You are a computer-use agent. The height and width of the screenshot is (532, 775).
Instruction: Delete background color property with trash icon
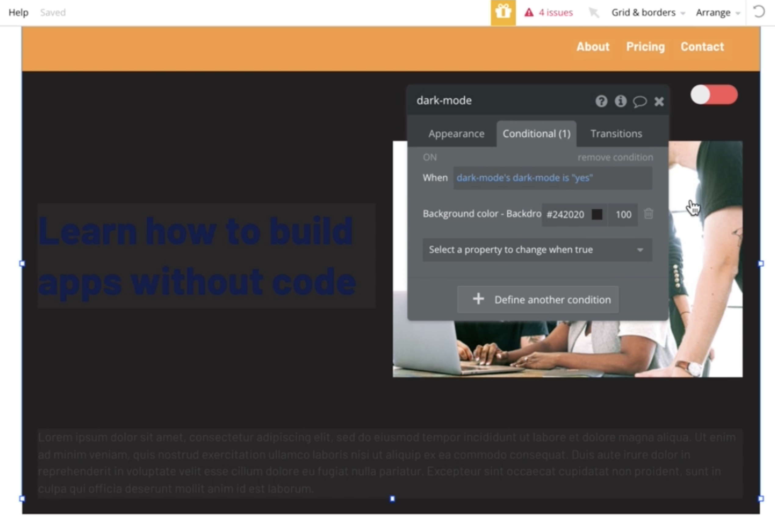648,214
